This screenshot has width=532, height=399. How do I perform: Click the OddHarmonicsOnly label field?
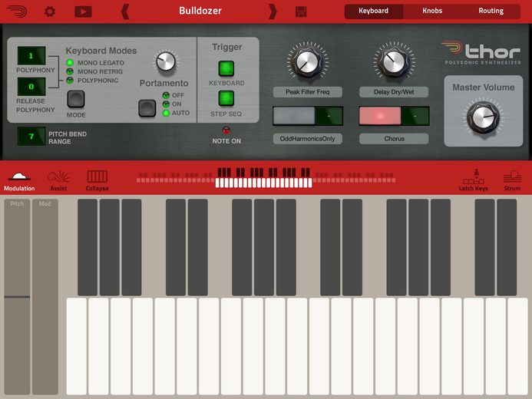[307, 139]
